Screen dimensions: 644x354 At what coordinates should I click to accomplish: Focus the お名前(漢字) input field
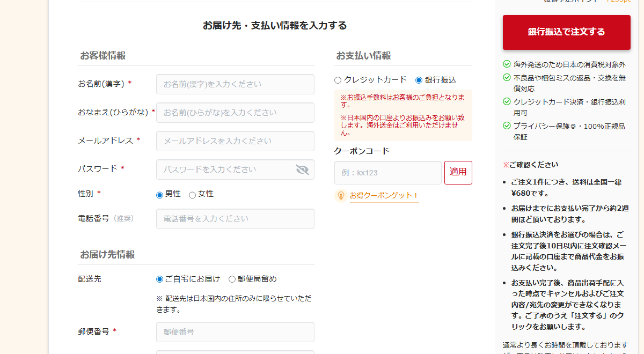(x=235, y=84)
